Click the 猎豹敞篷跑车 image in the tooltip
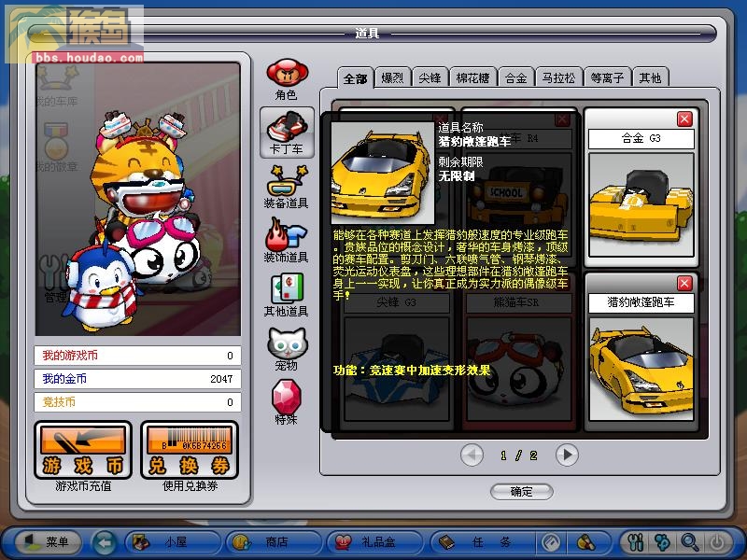Viewport: 747px width, 560px height. 383,173
